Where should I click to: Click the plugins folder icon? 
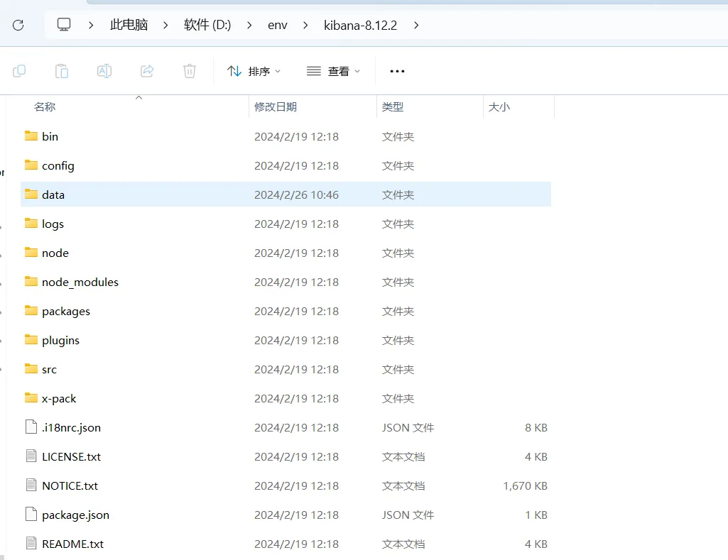(x=31, y=340)
